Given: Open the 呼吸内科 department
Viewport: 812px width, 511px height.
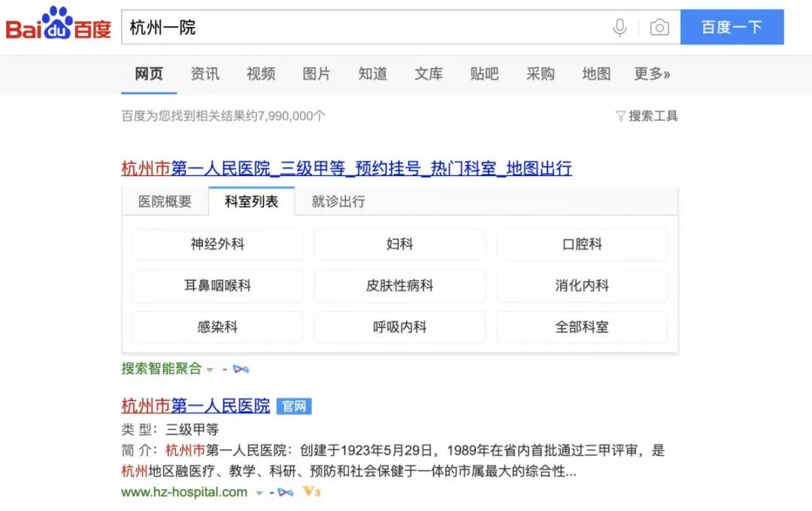Looking at the screenshot, I should click(x=400, y=327).
